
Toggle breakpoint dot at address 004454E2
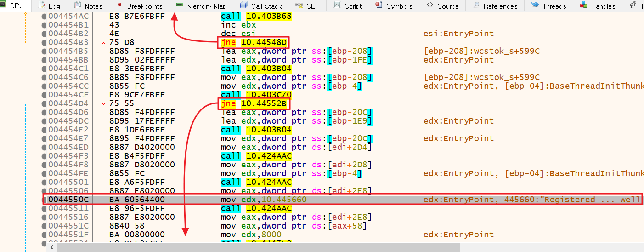[x=44, y=130]
